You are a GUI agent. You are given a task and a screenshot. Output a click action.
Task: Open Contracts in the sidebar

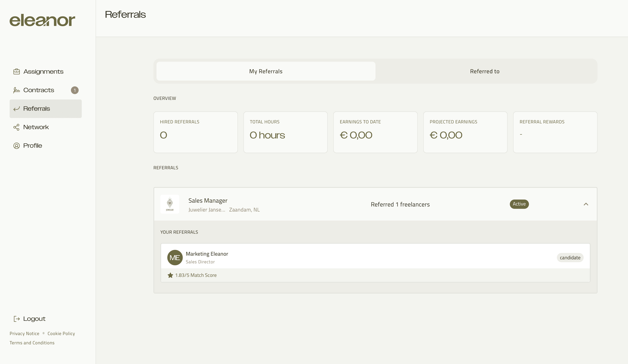pyautogui.click(x=46, y=90)
